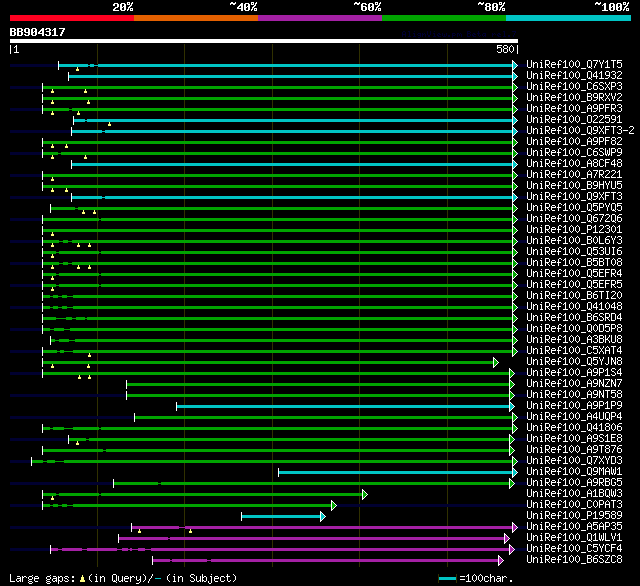Click the white BB904317 query length bar
This screenshot has height=586, width=640.
(264, 41)
